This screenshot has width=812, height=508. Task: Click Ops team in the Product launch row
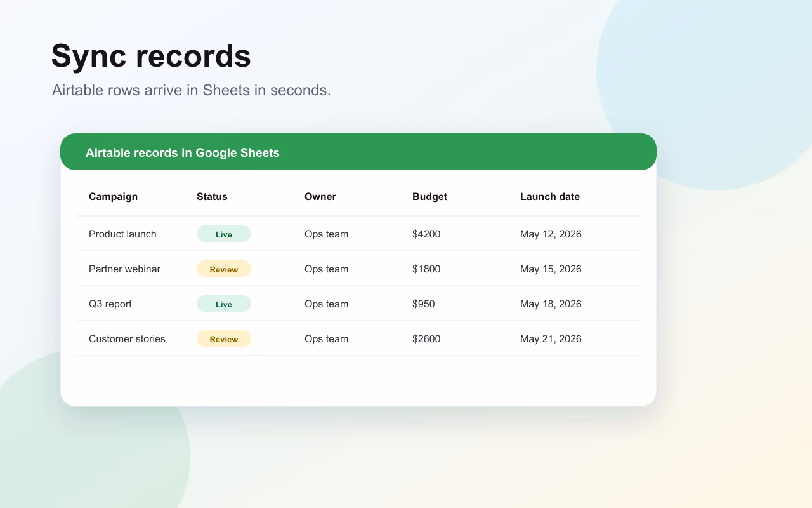[326, 234]
